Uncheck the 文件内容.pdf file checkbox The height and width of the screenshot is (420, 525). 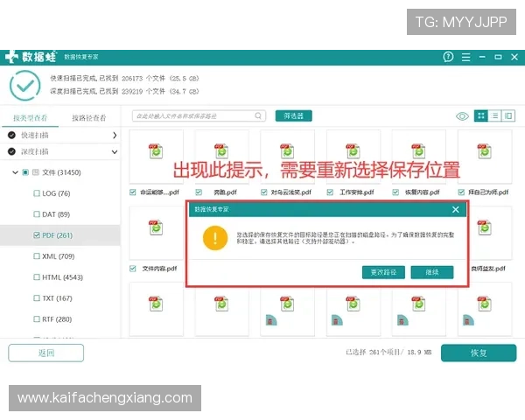tap(133, 269)
